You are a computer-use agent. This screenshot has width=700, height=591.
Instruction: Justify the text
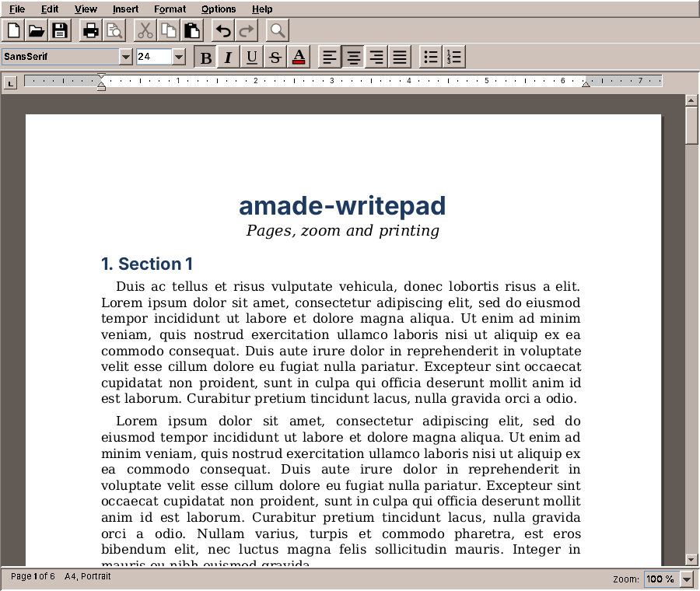pos(400,57)
